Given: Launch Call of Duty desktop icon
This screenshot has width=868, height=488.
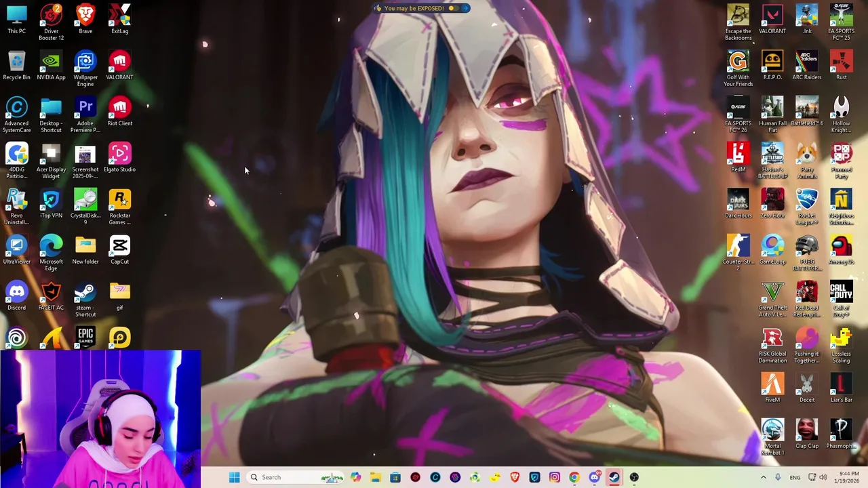Looking at the screenshot, I should [x=841, y=299].
